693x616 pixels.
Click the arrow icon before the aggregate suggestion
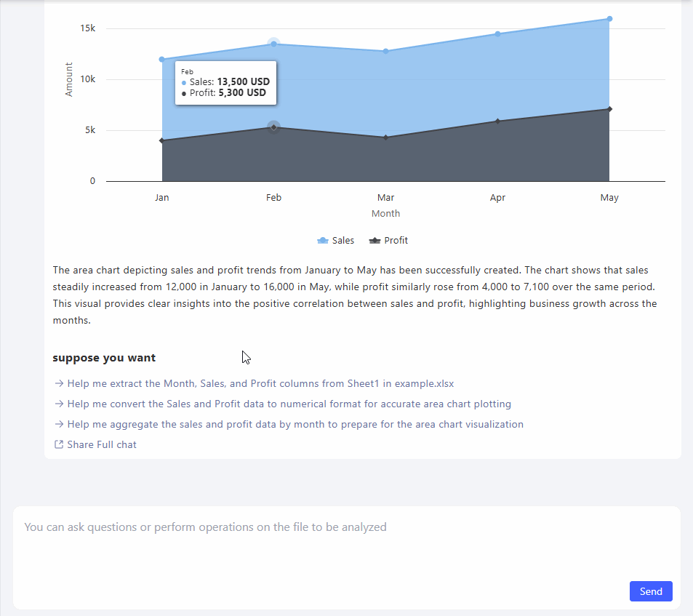pyautogui.click(x=59, y=424)
